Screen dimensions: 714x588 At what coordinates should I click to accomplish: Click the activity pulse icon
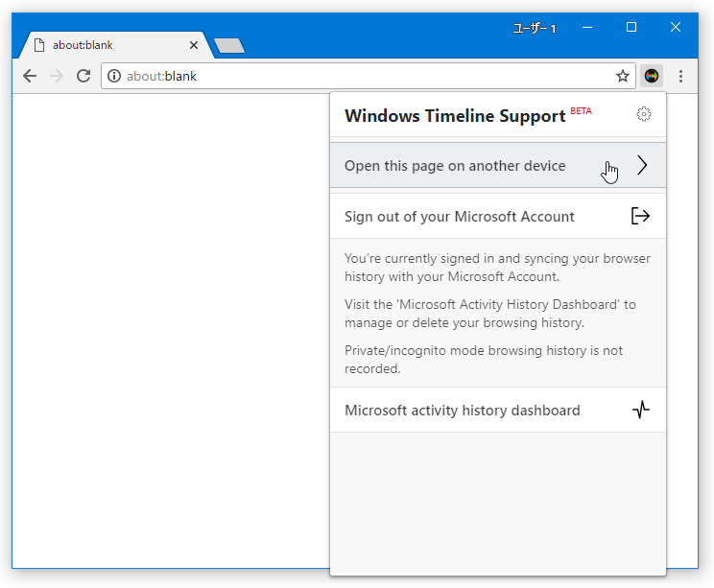point(641,410)
